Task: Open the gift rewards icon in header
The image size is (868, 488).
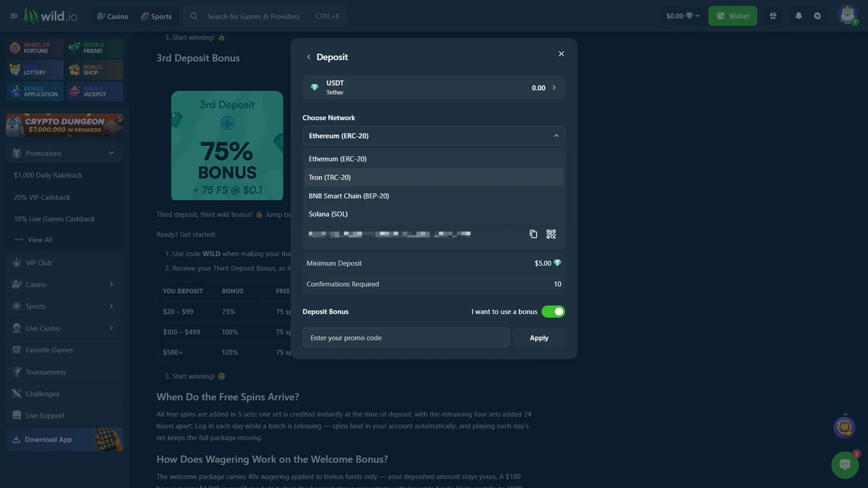Action: [772, 16]
